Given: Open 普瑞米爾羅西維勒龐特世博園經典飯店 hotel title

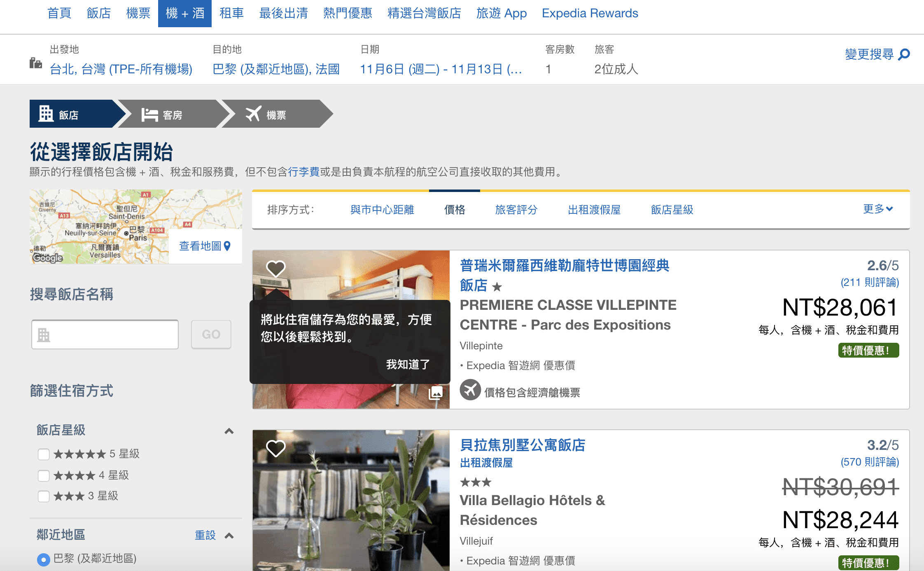Looking at the screenshot, I should (x=565, y=275).
